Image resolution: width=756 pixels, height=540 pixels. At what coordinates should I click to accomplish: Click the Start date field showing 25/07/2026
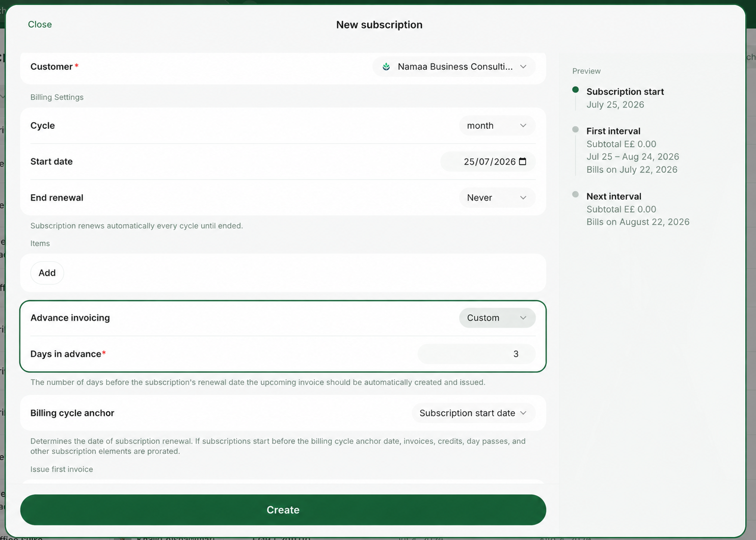tap(488, 161)
